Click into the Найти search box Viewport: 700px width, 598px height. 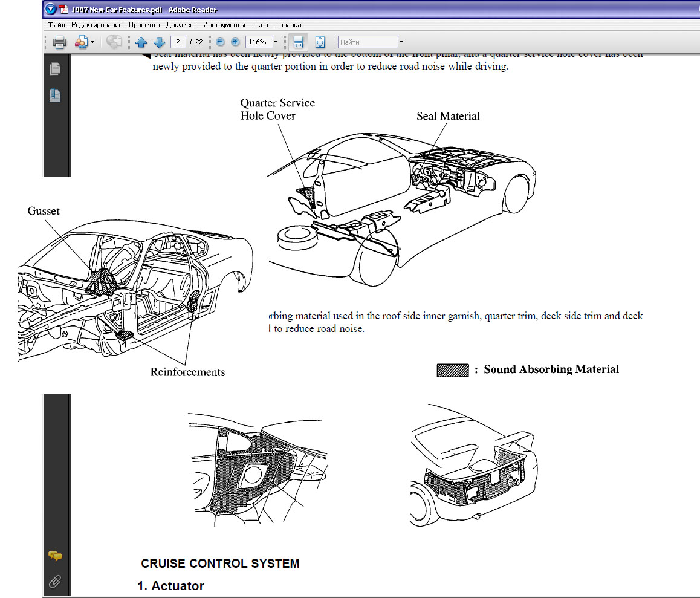367,42
